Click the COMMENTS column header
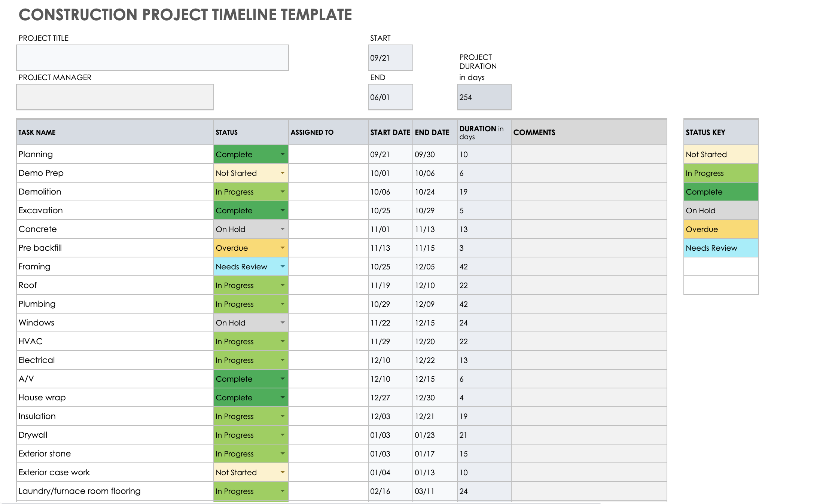Viewport: 835px width, 504px height. [x=588, y=132]
